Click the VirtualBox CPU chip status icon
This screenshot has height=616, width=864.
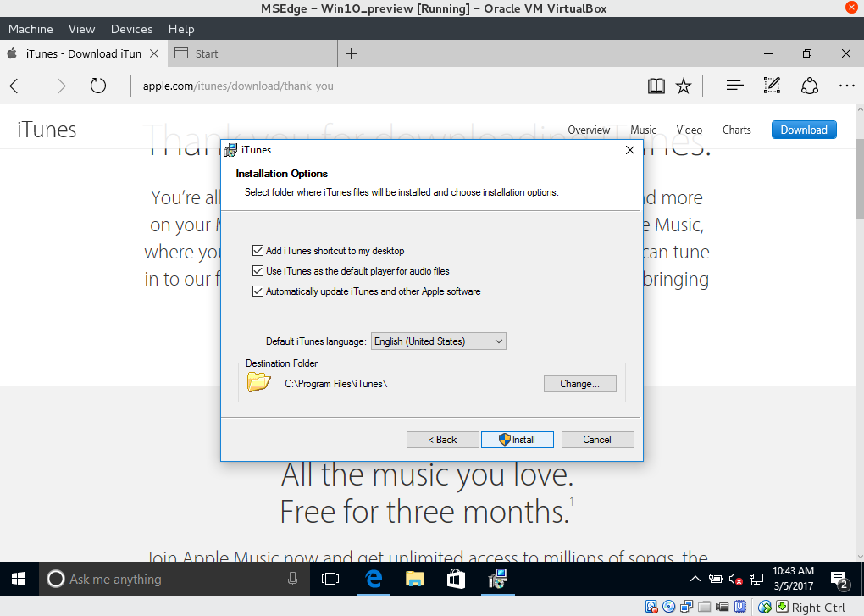click(739, 608)
